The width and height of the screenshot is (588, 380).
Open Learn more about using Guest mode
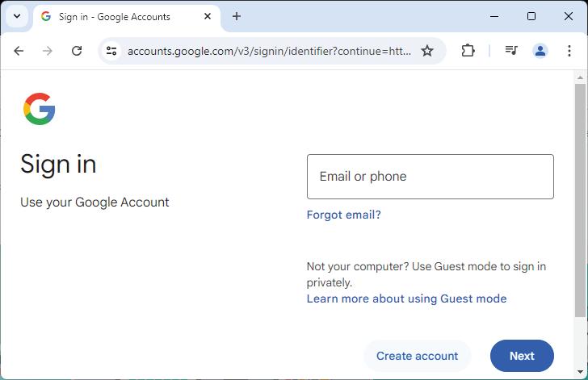click(406, 299)
